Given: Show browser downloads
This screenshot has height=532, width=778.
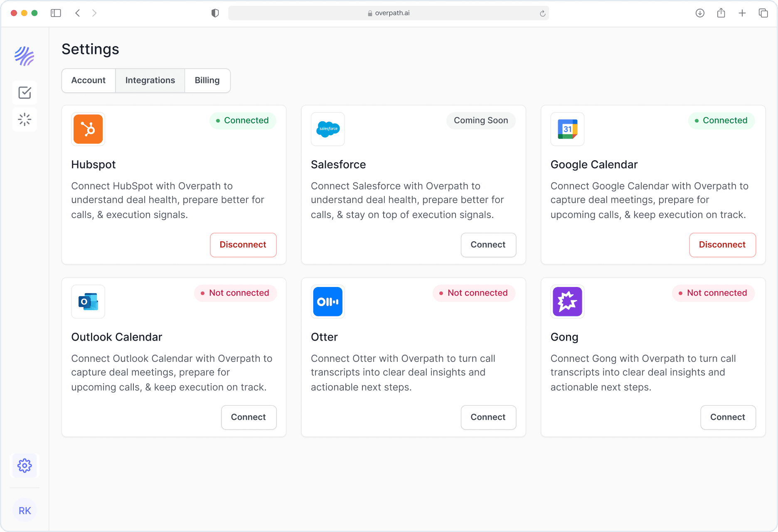Looking at the screenshot, I should pos(700,13).
